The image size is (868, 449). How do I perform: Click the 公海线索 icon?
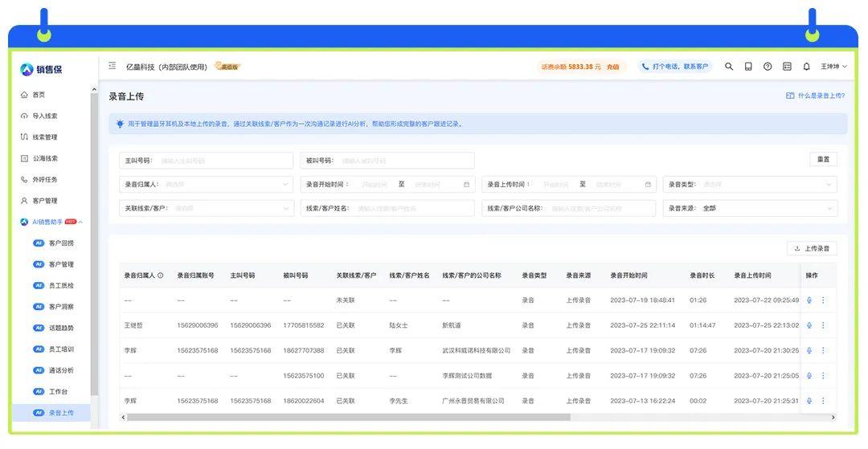[x=24, y=158]
